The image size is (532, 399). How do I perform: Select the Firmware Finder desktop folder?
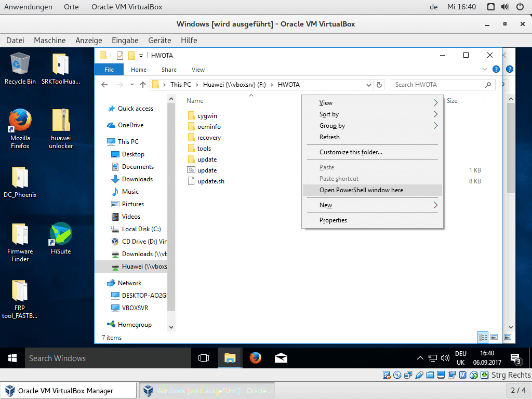pyautogui.click(x=20, y=243)
